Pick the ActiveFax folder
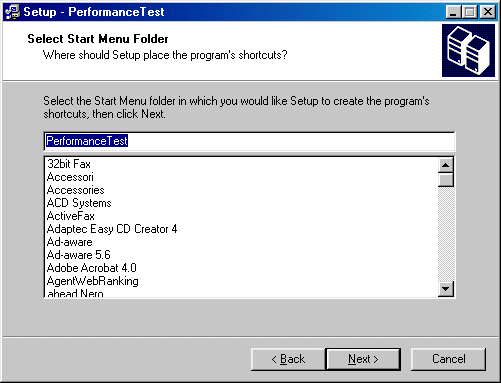 click(71, 216)
